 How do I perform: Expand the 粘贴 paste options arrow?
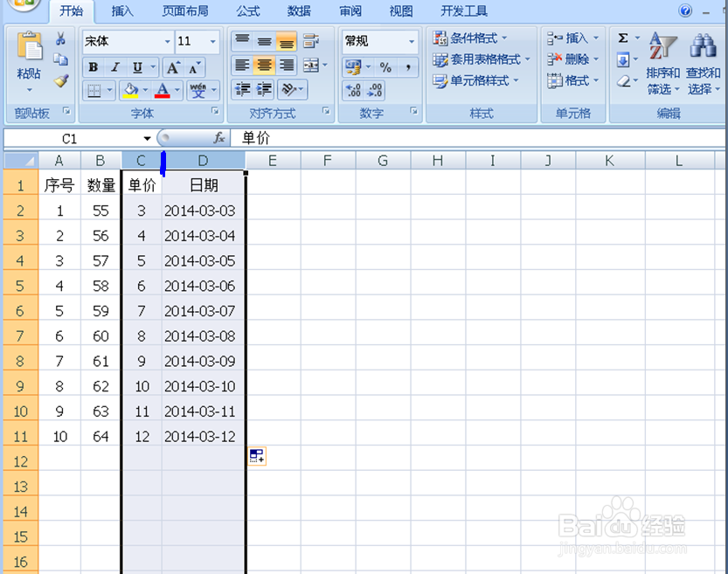29,90
